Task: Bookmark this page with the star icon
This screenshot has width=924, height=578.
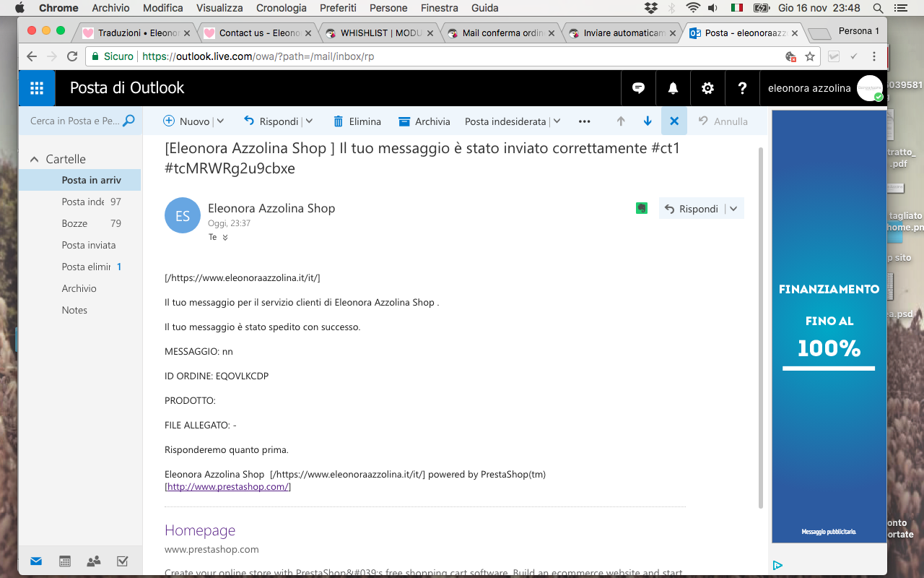Action: coord(810,56)
